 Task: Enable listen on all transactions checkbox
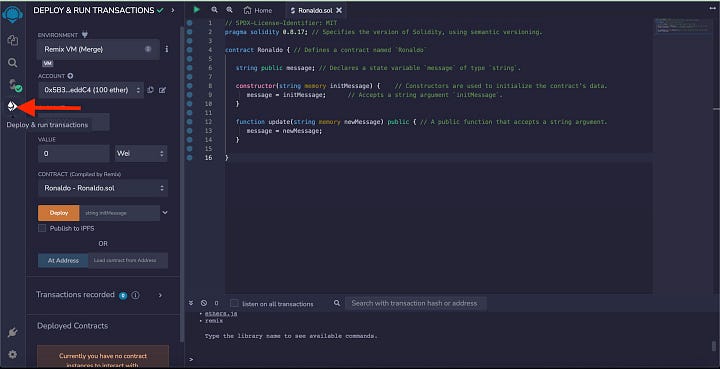234,303
